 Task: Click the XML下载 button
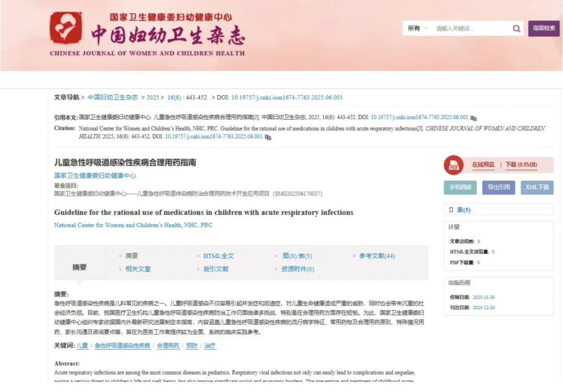(x=537, y=187)
